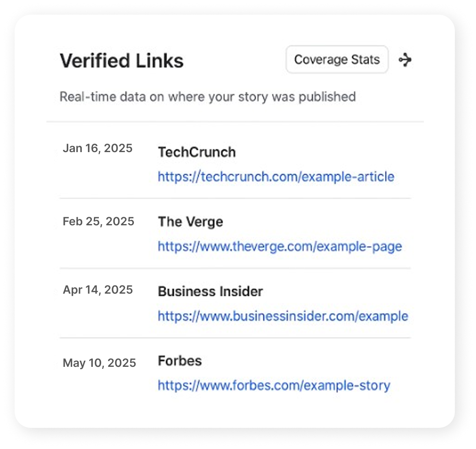The height and width of the screenshot is (449, 476).
Task: Click the Jan 16, 2025 date
Action: point(98,148)
